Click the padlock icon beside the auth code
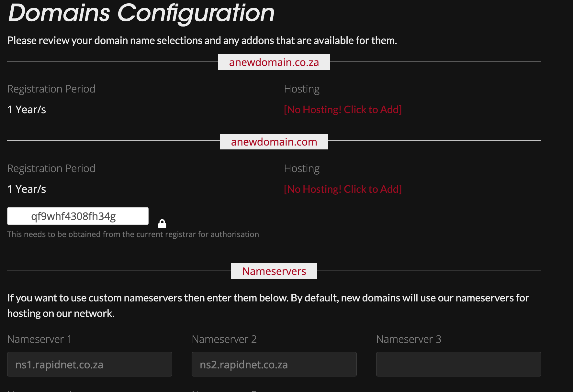Screen dimensions: 573x392 point(162,224)
